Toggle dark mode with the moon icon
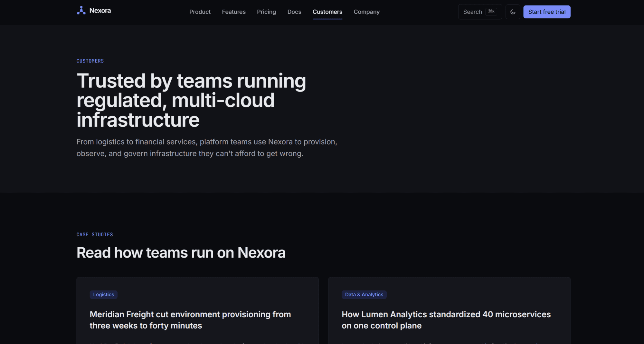The image size is (644, 344). click(x=513, y=12)
